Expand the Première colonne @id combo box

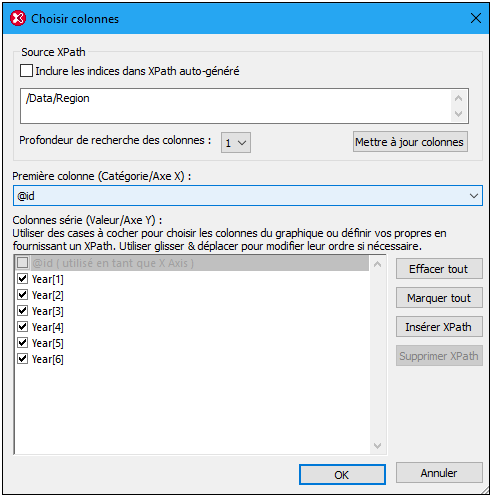pos(247,196)
